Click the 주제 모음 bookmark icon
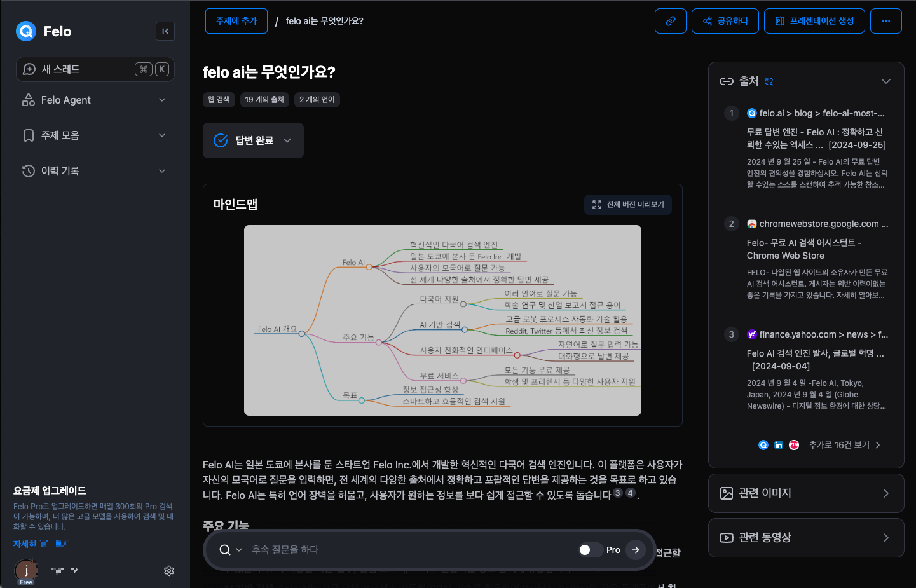This screenshot has width=916, height=588. (29, 135)
